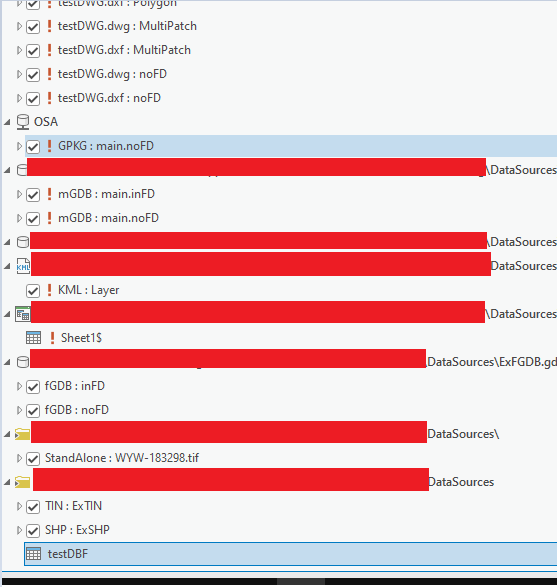Viewport: 557px width, 587px height.
Task: Click broken source icon for testDWG.dwg : MultiPatch
Action: 49,26
